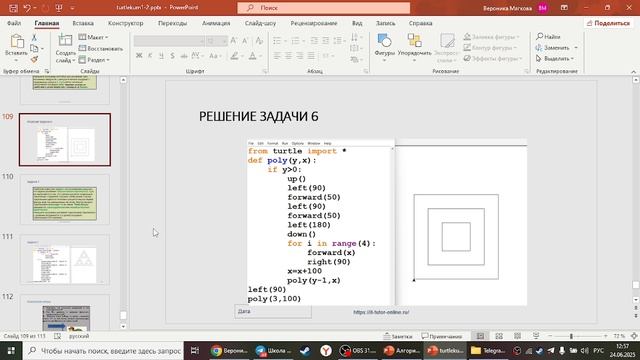This screenshot has width=640, height=360.
Task: Toggle italic К formatting
Action: pos(150,56)
